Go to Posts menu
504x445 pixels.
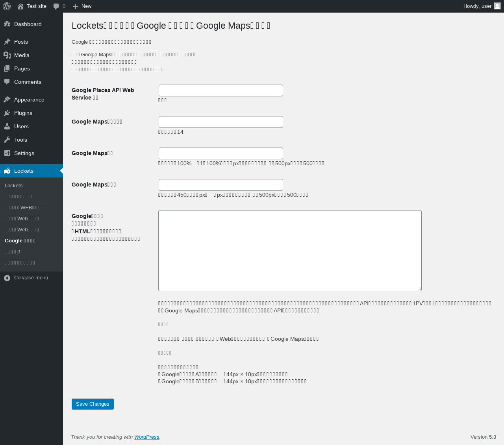[x=31, y=42]
